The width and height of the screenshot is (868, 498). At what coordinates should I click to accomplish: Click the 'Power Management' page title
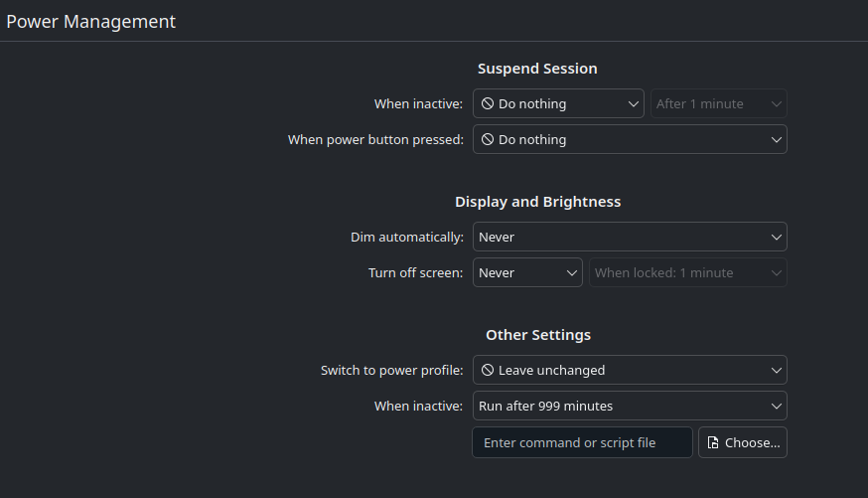point(90,21)
